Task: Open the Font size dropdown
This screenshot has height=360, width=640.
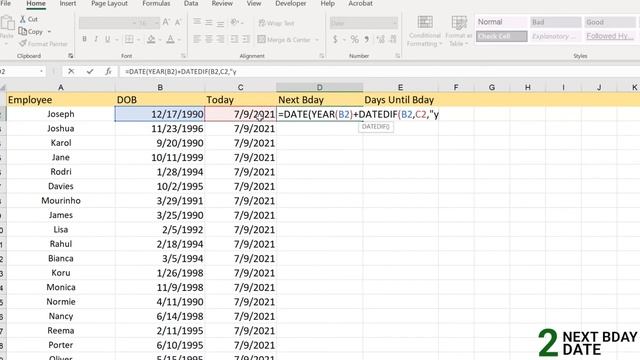Action: pyautogui.click(x=156, y=23)
